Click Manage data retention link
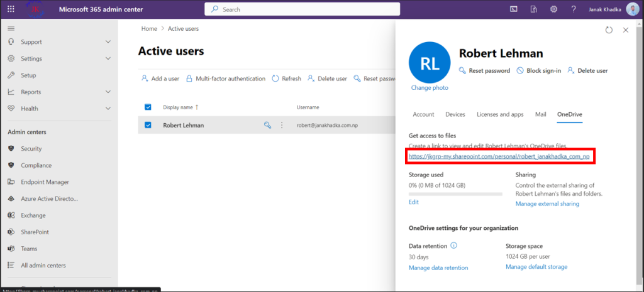The width and height of the screenshot is (644, 292). click(x=438, y=268)
